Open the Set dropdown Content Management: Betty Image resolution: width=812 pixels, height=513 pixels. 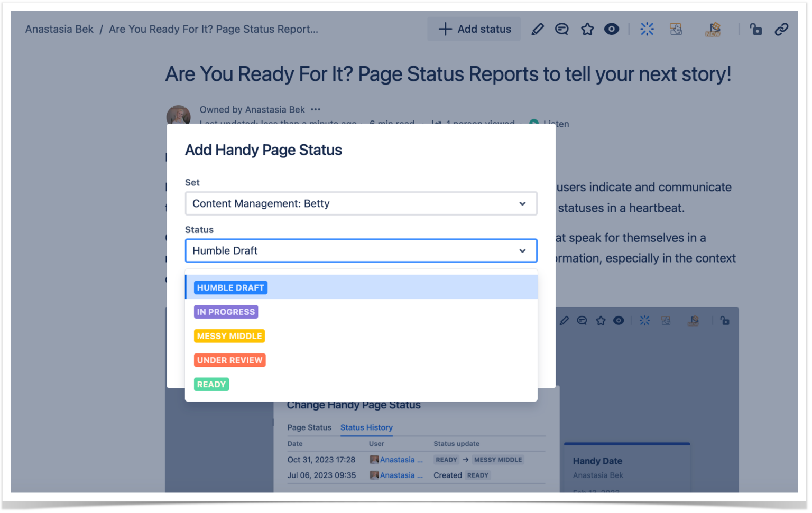(x=361, y=203)
